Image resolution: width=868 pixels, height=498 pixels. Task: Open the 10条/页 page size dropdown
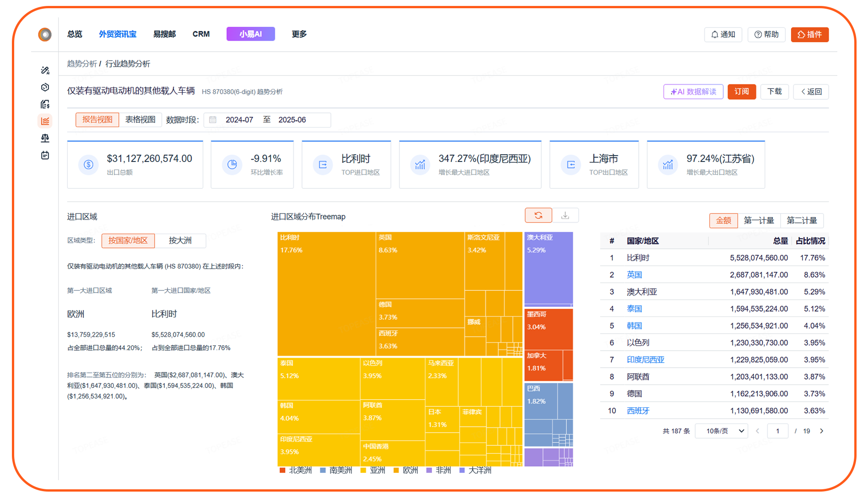[721, 431]
